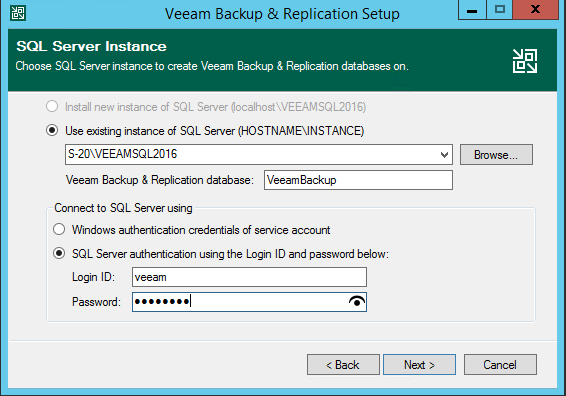Proceed with the Next > button
The image size is (566, 396).
click(419, 365)
